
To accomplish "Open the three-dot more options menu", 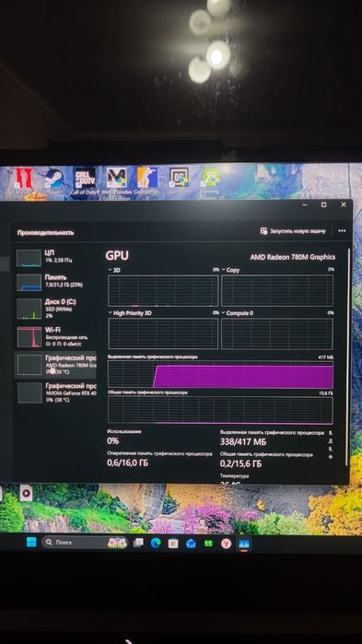I will click(342, 231).
